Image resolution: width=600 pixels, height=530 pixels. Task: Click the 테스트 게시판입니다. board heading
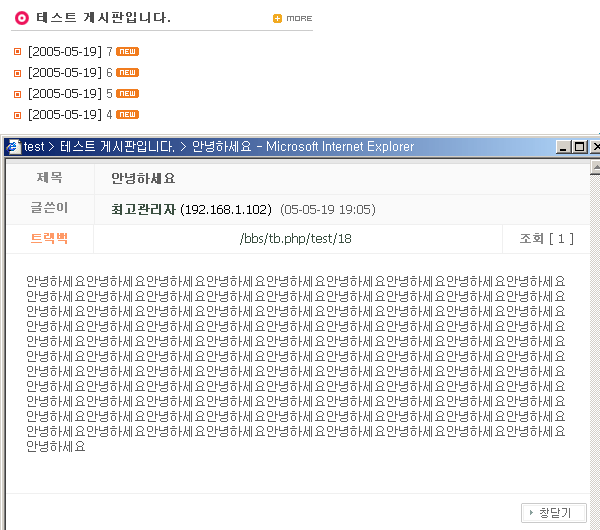click(x=103, y=18)
